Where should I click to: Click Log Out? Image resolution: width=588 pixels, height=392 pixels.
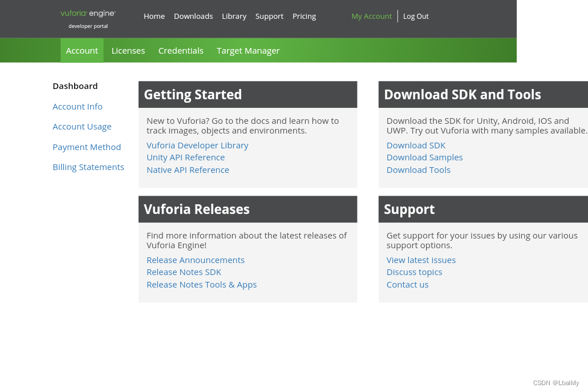coord(416,17)
